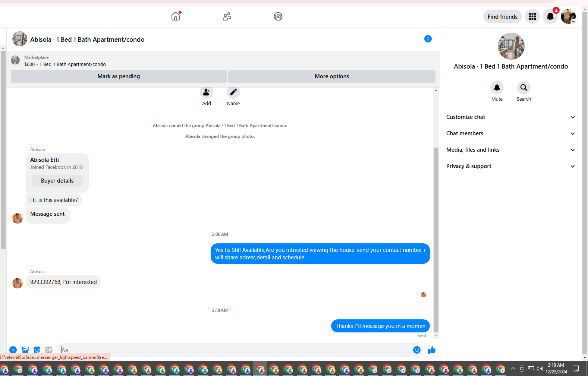This screenshot has width=588, height=376.
Task: Open the taskbar volume icon
Action: 540,369
